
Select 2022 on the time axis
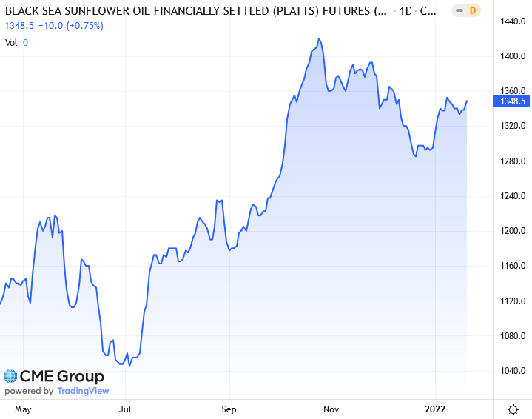(x=435, y=409)
